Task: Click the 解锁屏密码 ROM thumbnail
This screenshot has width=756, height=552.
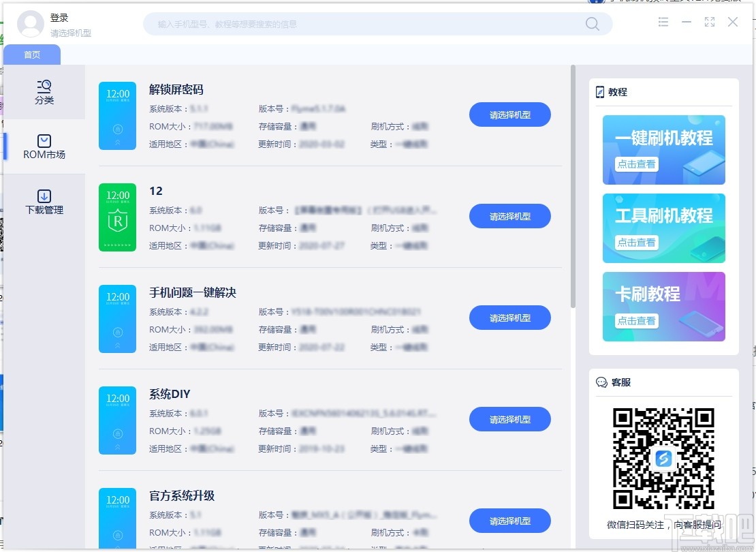Action: [x=117, y=116]
